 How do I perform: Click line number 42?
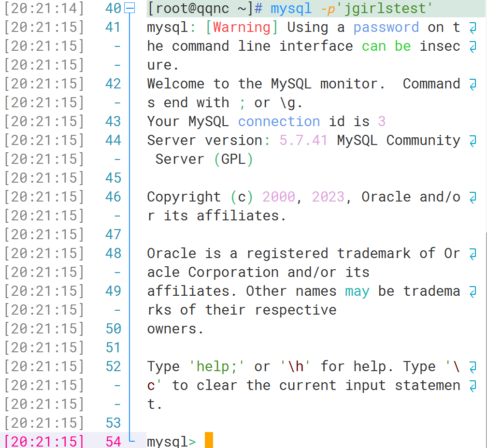pyautogui.click(x=113, y=84)
